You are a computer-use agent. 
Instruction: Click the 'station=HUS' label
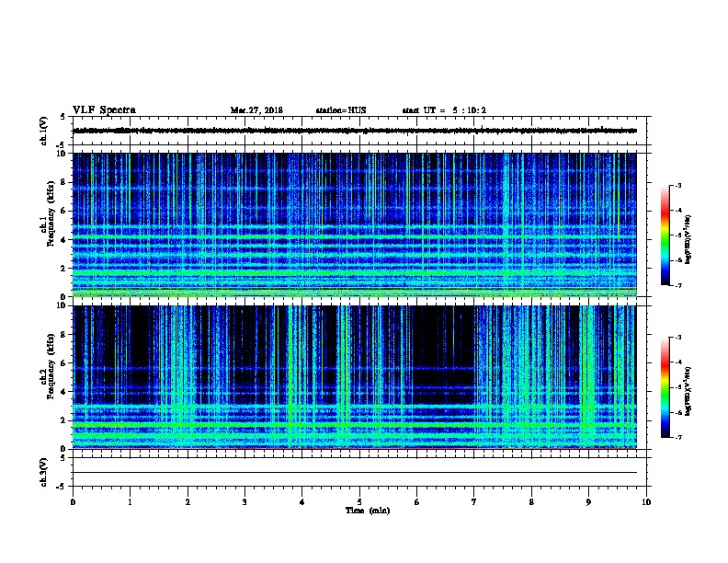[x=341, y=110]
